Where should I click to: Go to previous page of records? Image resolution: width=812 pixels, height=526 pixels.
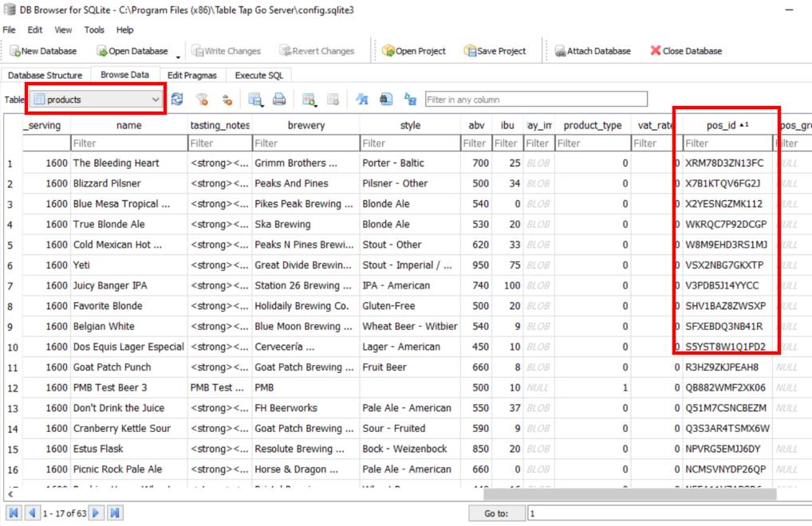click(32, 512)
